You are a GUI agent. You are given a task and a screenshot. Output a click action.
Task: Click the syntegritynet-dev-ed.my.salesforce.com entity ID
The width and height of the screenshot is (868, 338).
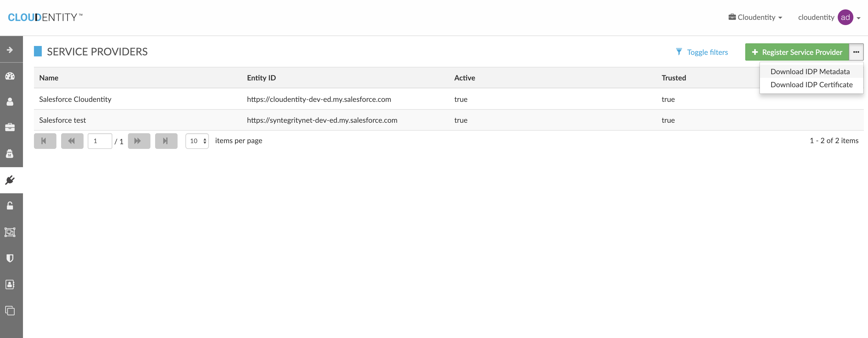point(322,120)
